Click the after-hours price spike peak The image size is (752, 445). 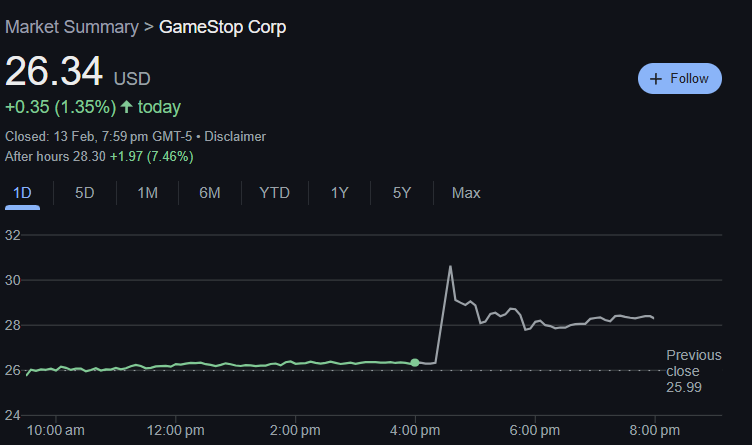pos(450,266)
